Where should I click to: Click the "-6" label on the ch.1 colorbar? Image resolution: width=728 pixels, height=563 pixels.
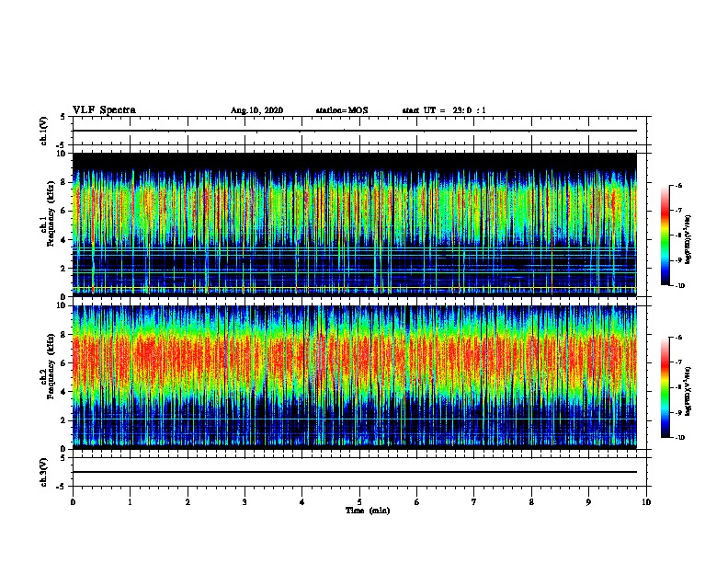tap(678, 186)
